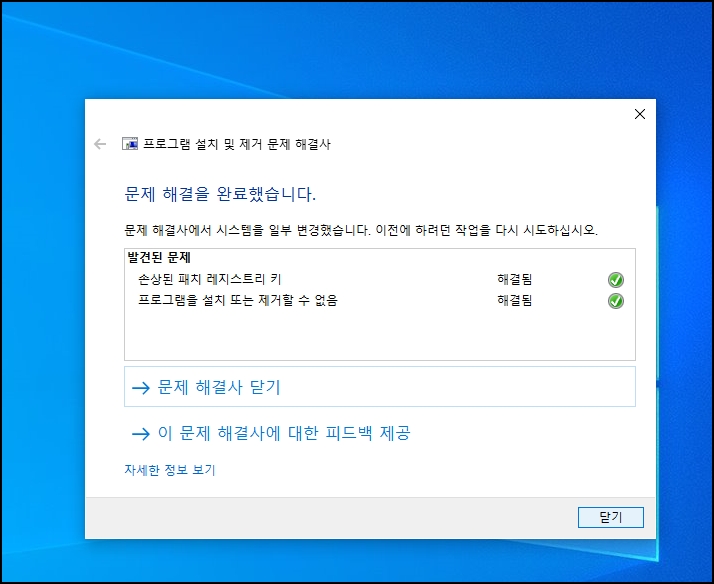Click the 문제 해결을 완료했습니다. heading
Image resolution: width=714 pixels, height=584 pixels.
(220, 194)
